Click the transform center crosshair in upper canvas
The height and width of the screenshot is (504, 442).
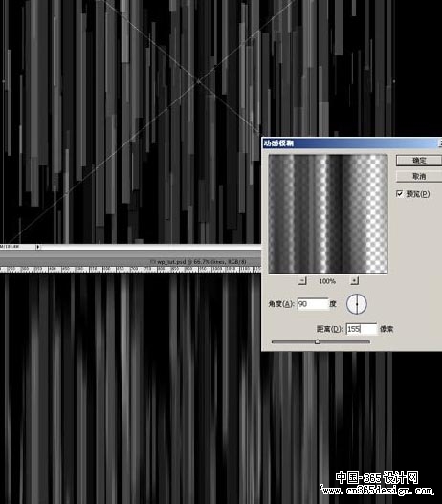point(198,82)
